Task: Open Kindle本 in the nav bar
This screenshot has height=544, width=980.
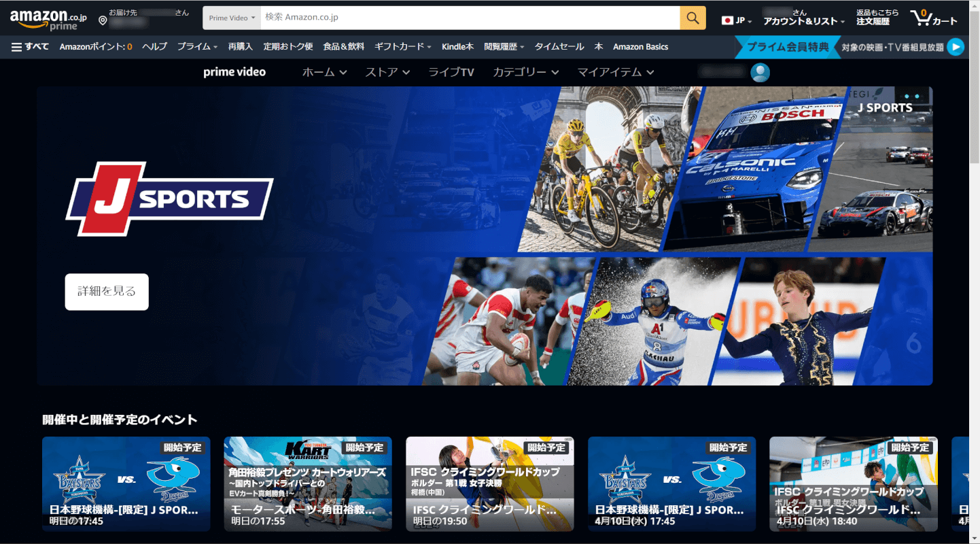Action: [x=457, y=47]
